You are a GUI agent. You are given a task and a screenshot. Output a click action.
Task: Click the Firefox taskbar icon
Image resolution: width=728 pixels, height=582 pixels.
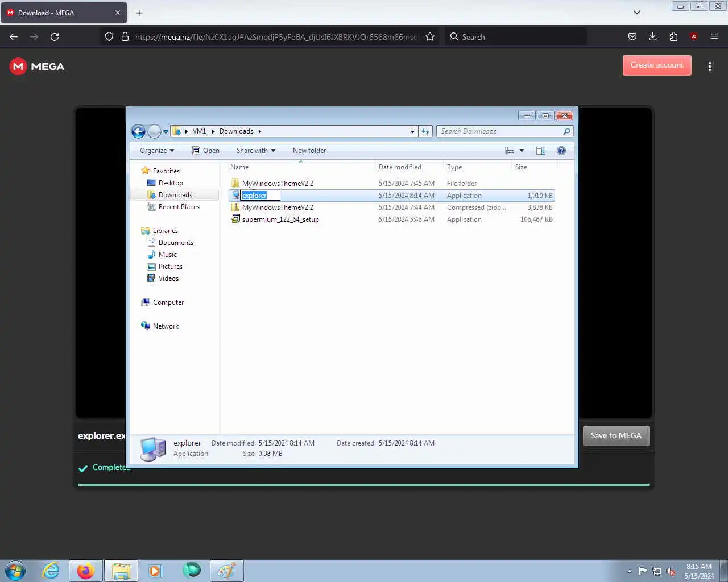click(86, 571)
